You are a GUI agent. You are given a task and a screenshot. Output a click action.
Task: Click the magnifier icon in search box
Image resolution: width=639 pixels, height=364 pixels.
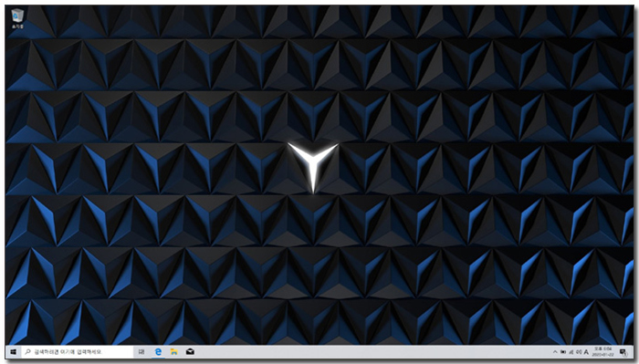[27, 352]
